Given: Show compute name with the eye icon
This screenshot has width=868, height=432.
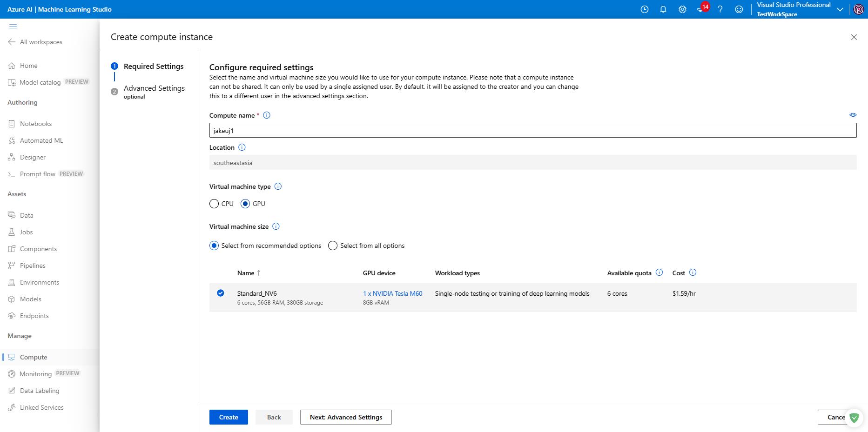Looking at the screenshot, I should point(853,115).
